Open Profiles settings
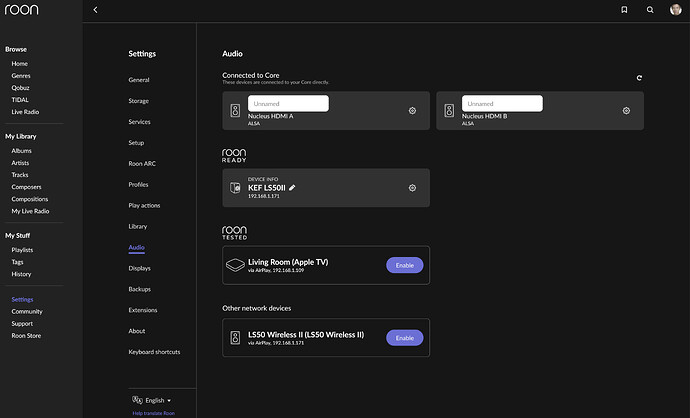This screenshot has height=418, width=690. 138,184
